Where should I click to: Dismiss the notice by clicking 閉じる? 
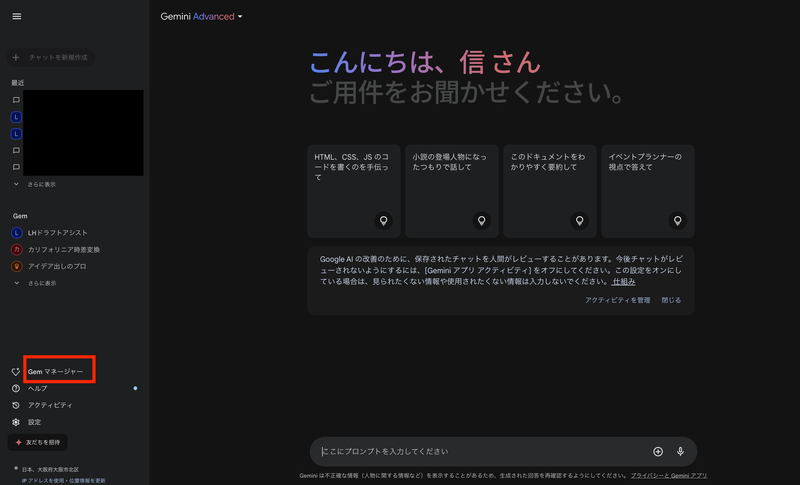click(671, 300)
